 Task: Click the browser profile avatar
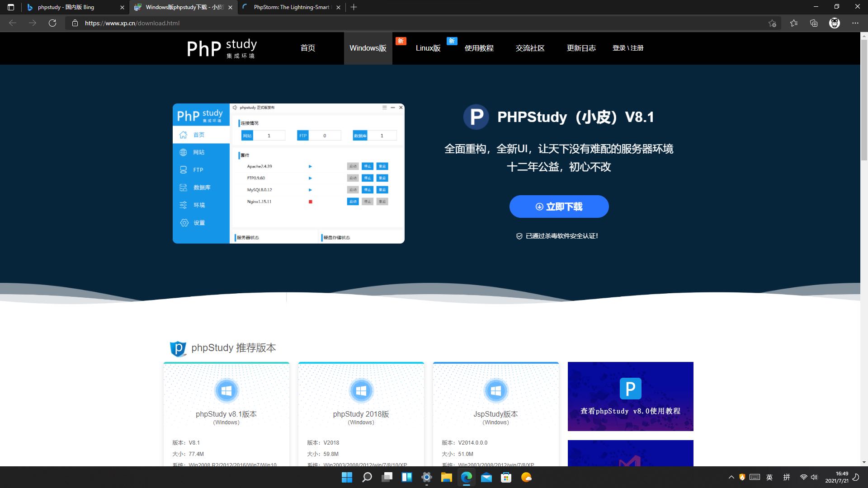pos(835,23)
